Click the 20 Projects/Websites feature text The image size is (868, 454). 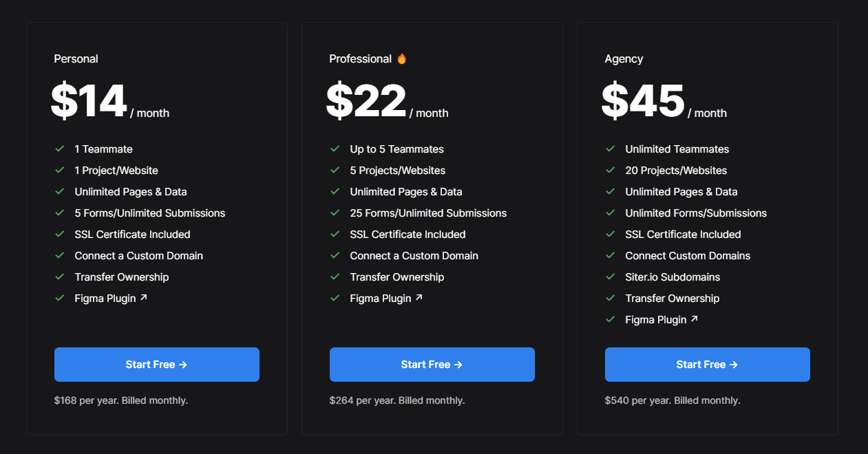pos(676,171)
